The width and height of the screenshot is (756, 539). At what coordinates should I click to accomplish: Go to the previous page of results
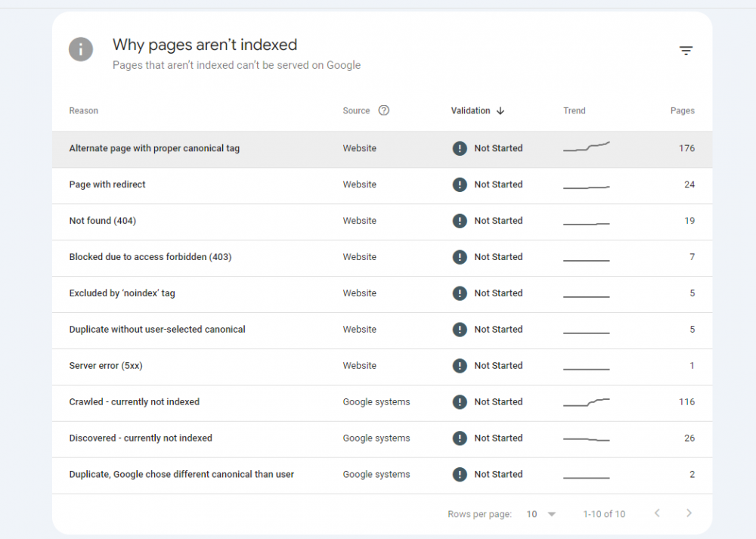pyautogui.click(x=657, y=513)
